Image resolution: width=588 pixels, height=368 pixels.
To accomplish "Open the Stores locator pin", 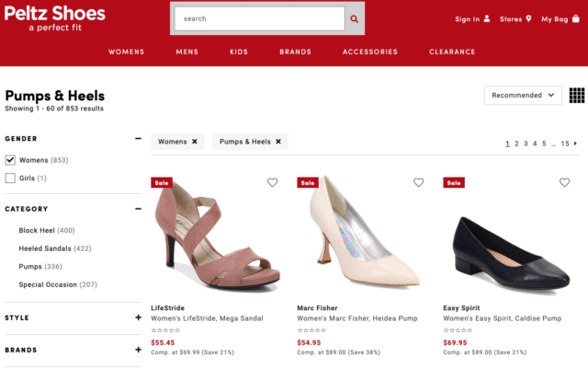I will point(529,18).
